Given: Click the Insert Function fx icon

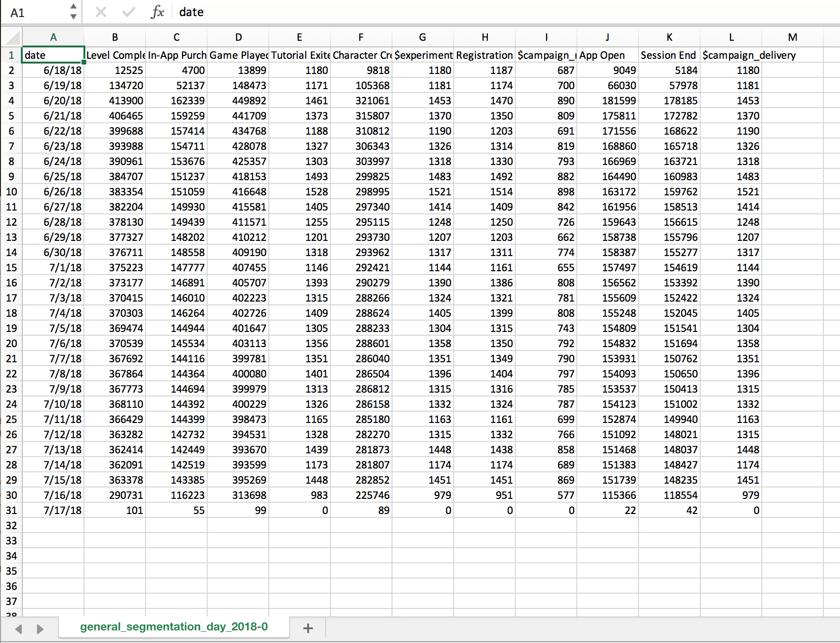Looking at the screenshot, I should [157, 12].
